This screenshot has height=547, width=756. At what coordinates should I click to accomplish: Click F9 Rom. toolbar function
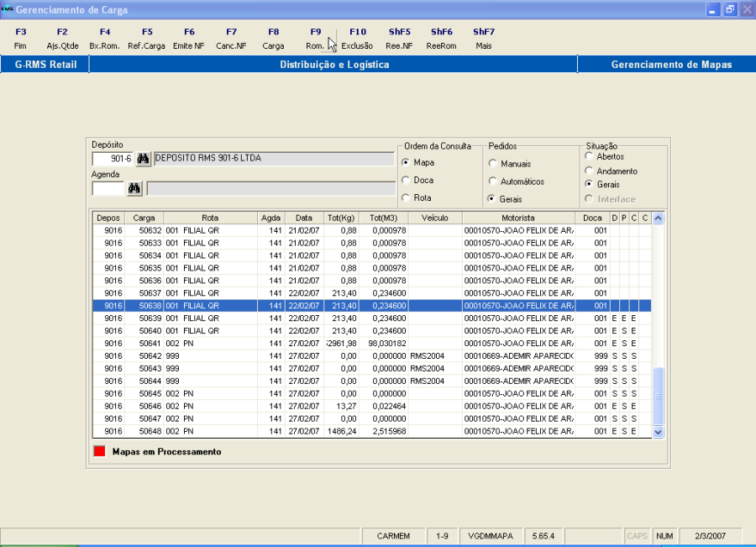[315, 39]
